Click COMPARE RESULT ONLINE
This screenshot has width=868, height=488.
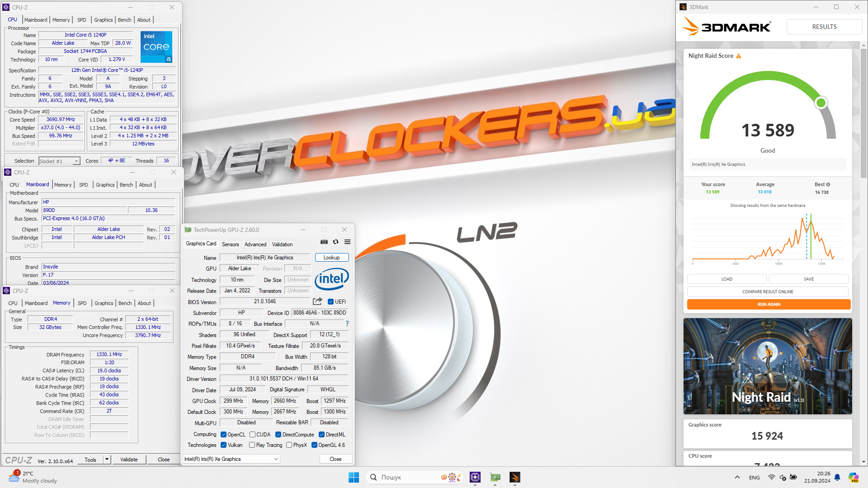[768, 291]
